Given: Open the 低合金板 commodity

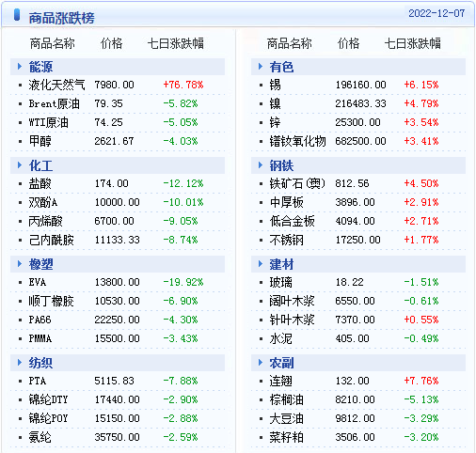Looking at the screenshot, I should (x=293, y=221).
